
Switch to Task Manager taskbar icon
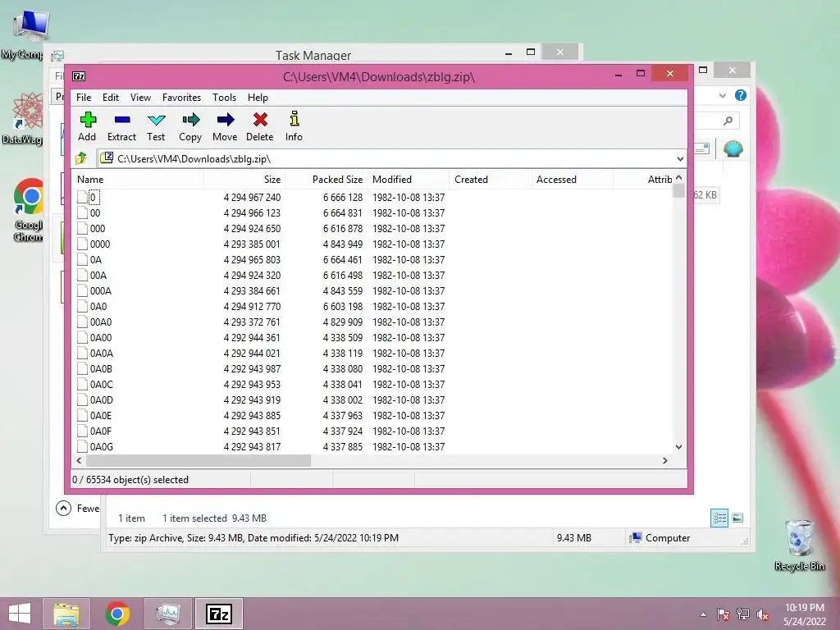point(167,614)
